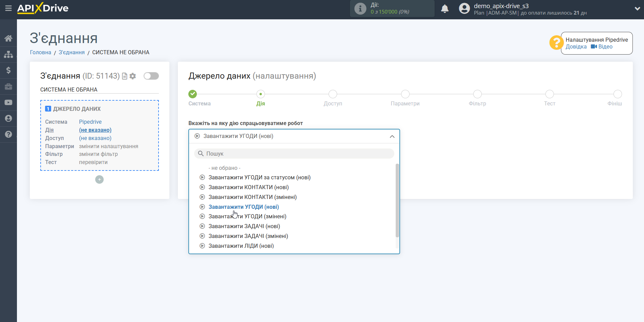Open the connection settings gear icon

click(x=133, y=76)
